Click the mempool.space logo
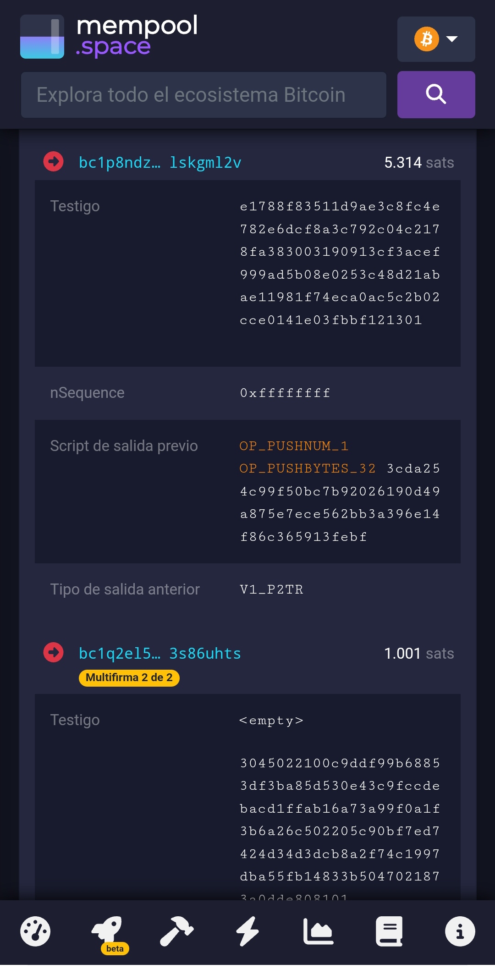 109,37
